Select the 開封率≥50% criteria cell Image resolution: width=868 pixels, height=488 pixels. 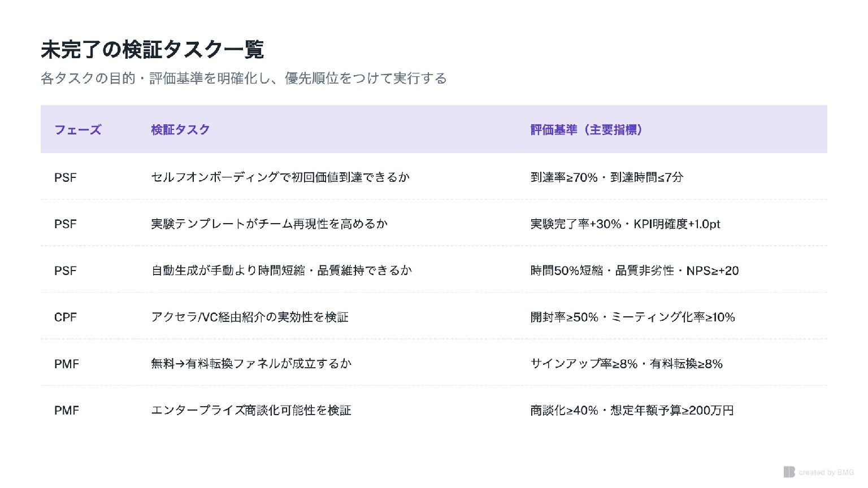pyautogui.click(x=632, y=317)
